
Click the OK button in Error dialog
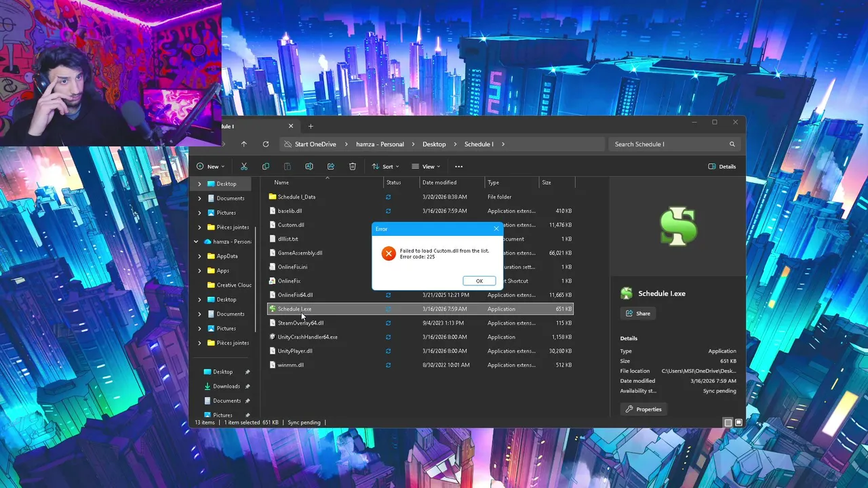tap(479, 281)
